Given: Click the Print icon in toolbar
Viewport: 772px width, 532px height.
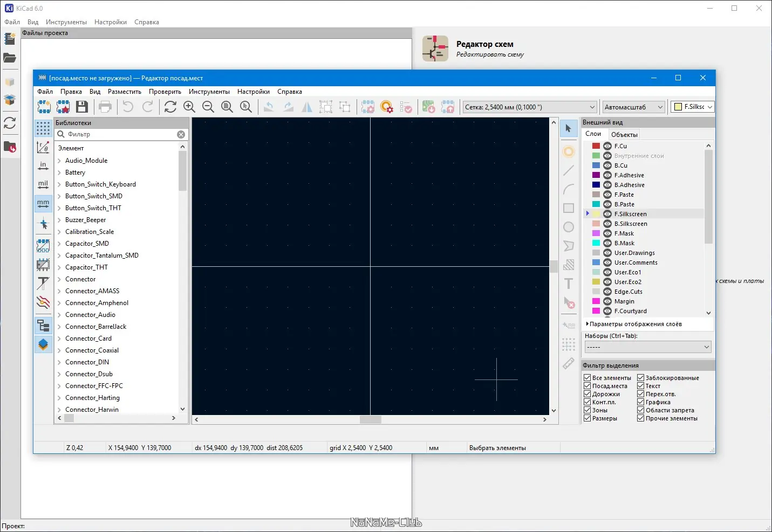Looking at the screenshot, I should click(x=105, y=107).
